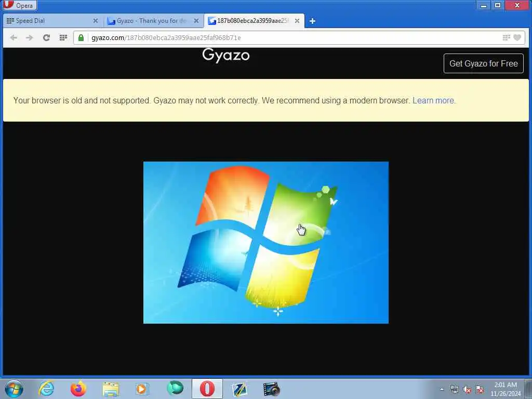Close the Gyazo Thank you tab
The image size is (532, 399).
(x=196, y=21)
